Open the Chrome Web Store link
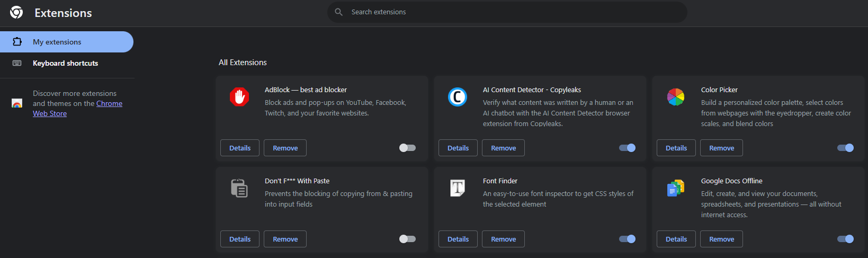The width and height of the screenshot is (868, 258). point(77,108)
